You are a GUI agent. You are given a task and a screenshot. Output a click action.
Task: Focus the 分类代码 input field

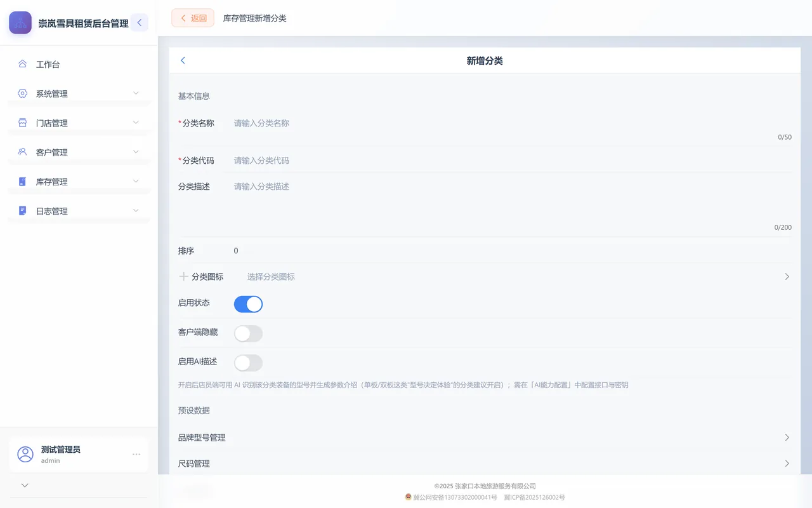pyautogui.click(x=513, y=161)
